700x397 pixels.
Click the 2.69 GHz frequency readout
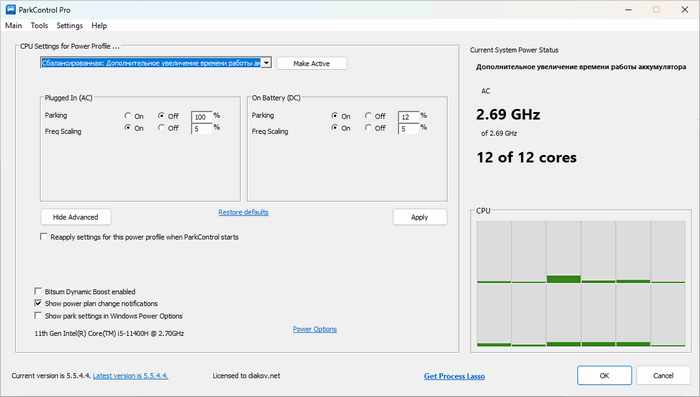coord(508,115)
